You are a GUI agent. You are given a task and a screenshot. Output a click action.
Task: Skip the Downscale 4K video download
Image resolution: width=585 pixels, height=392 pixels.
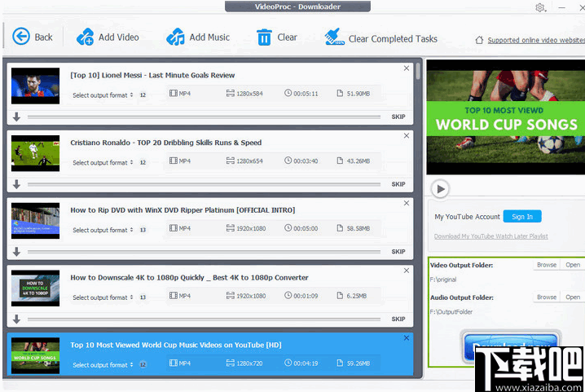point(398,319)
